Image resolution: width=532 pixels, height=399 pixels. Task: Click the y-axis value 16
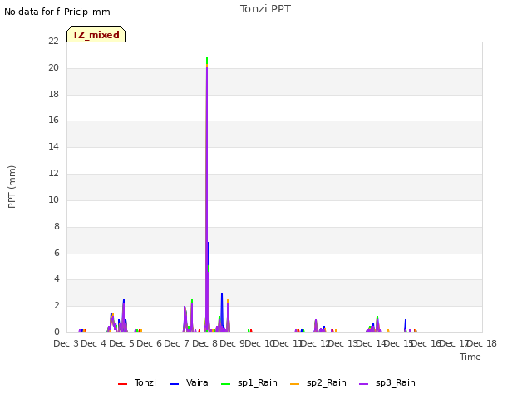point(53,120)
